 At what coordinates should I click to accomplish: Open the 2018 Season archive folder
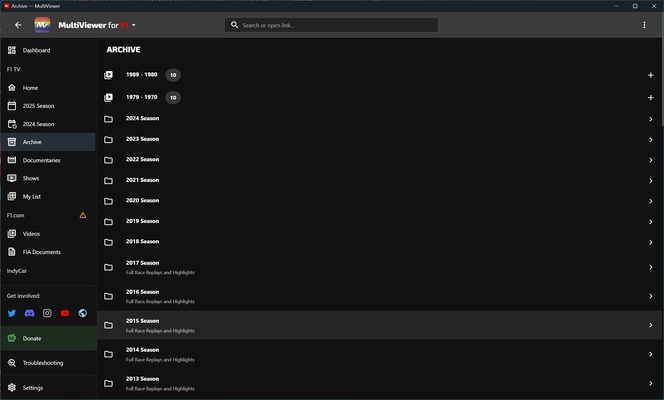tap(379, 242)
